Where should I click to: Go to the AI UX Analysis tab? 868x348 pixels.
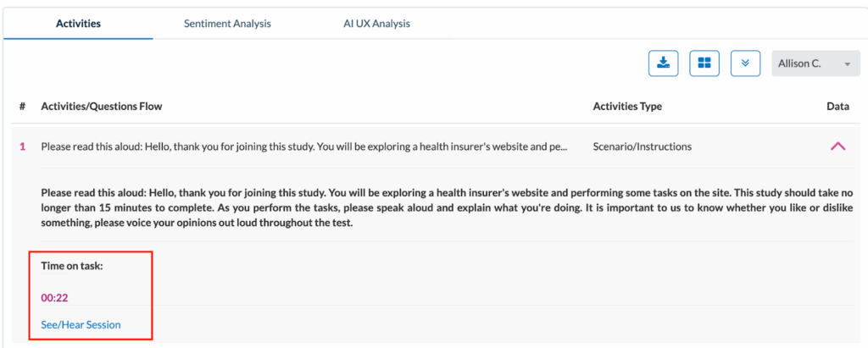pyautogui.click(x=370, y=24)
